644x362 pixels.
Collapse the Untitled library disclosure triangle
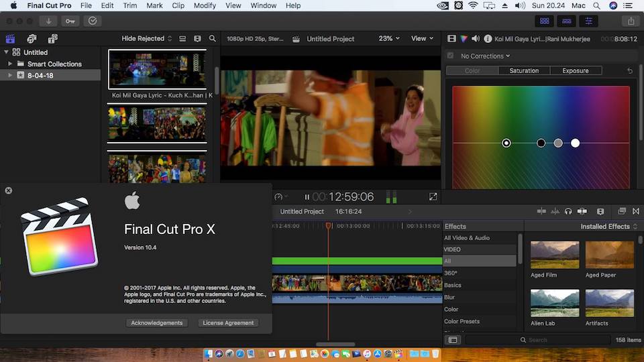[x=6, y=52]
